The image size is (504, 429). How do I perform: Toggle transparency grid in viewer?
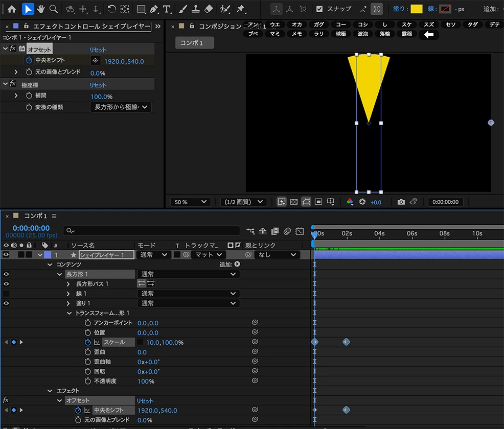click(x=294, y=202)
